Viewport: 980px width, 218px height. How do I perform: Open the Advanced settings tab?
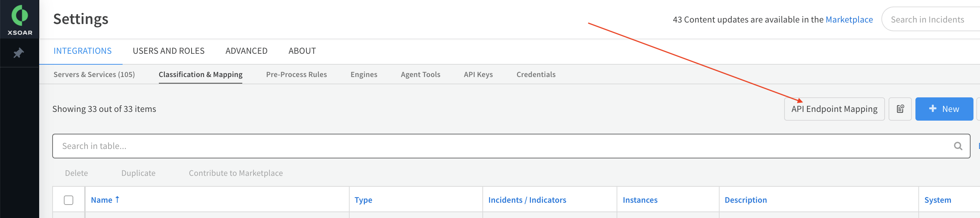click(246, 51)
